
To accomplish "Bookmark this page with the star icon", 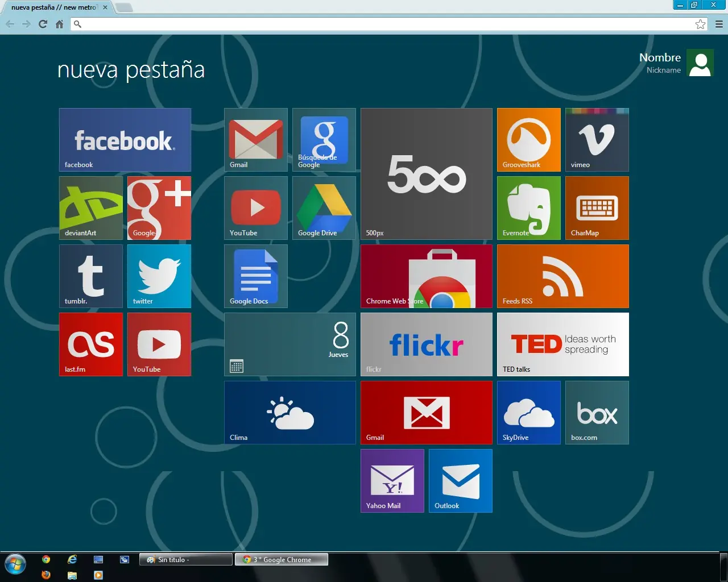I will [700, 24].
